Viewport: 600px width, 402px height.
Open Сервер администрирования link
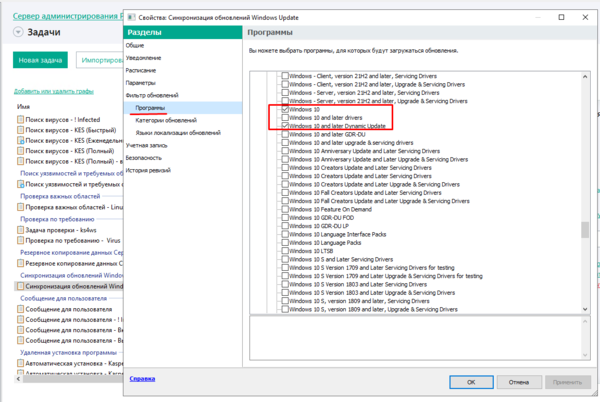68,16
